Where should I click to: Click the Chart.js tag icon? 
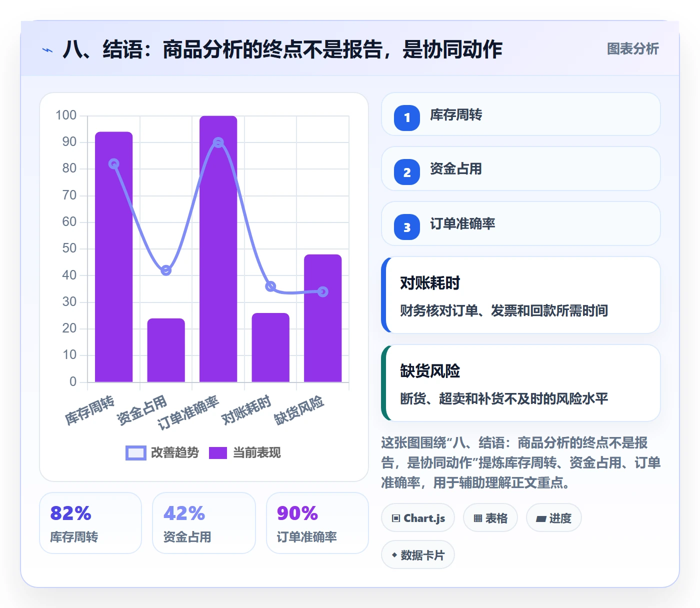[396, 518]
